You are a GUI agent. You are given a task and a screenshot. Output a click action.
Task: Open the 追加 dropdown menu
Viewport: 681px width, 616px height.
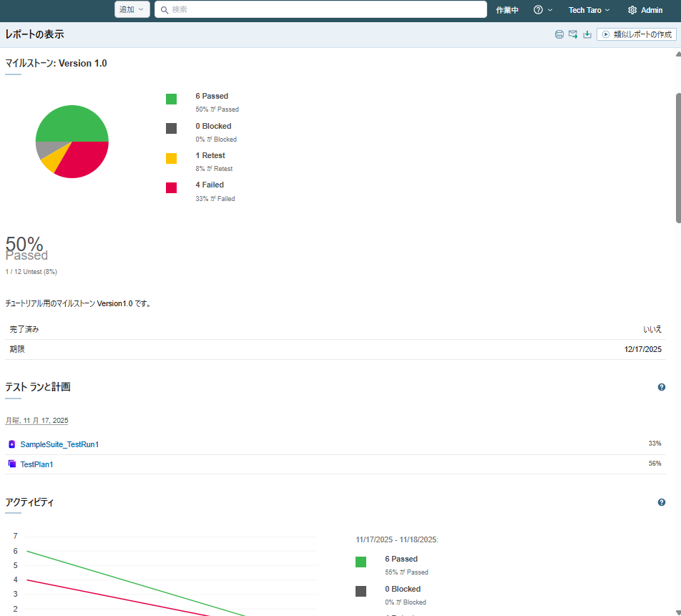(132, 9)
